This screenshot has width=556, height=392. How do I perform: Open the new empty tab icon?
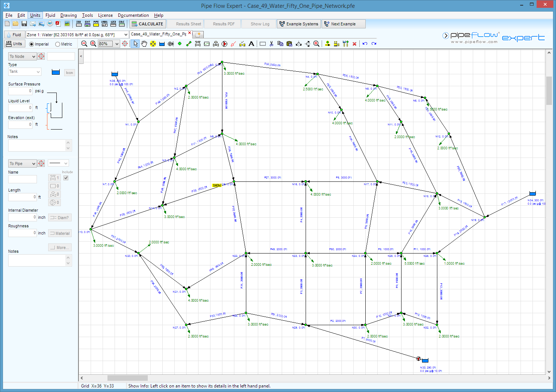point(198,34)
